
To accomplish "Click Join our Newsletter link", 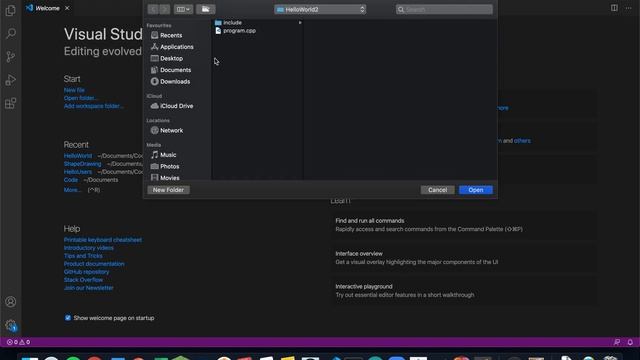I will pyautogui.click(x=89, y=288).
